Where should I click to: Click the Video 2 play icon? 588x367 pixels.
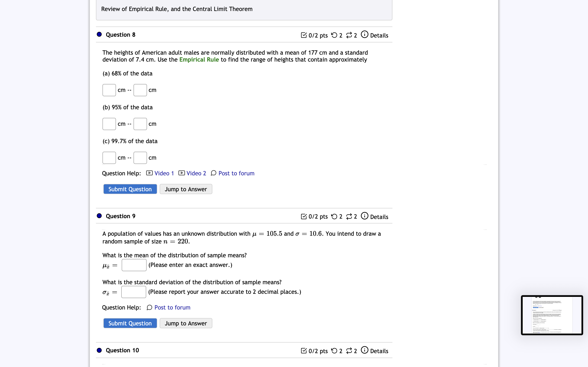(x=182, y=173)
